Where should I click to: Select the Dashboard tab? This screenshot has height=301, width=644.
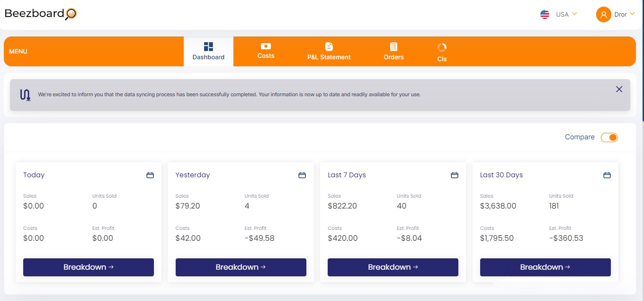pos(208,51)
